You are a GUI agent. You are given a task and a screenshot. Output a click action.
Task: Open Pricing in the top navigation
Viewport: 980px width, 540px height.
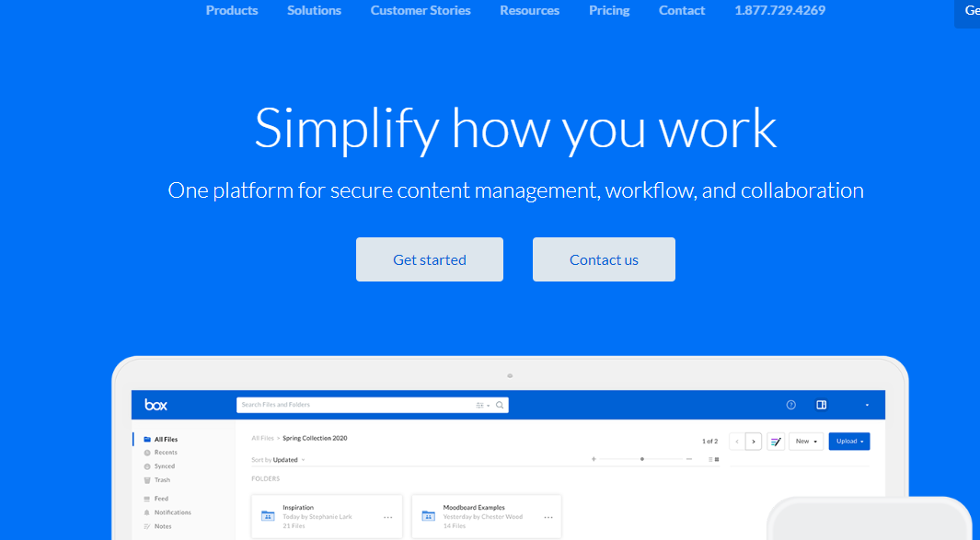pos(609,10)
